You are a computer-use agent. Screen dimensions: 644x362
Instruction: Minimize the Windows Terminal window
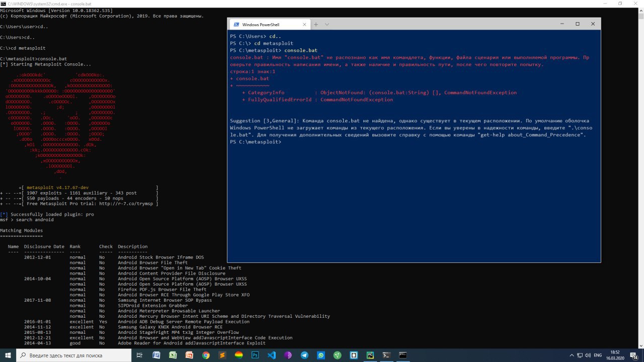pos(561,24)
